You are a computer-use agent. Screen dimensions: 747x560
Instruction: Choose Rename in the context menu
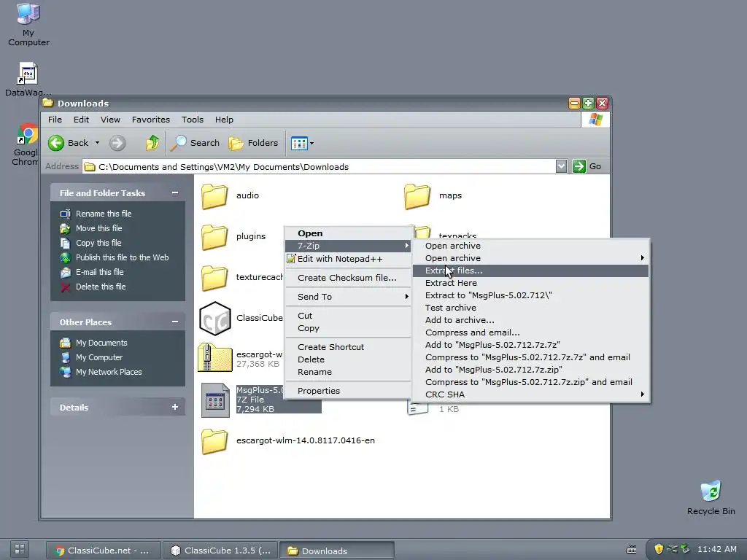pos(348,372)
